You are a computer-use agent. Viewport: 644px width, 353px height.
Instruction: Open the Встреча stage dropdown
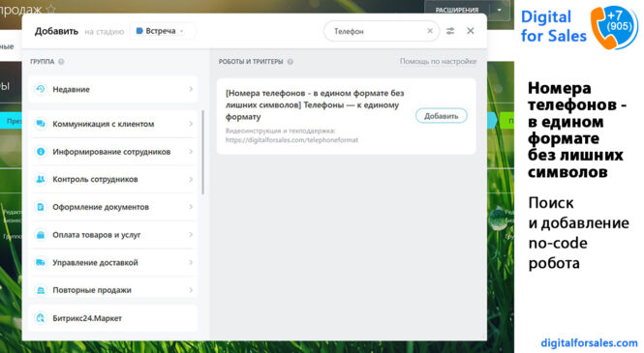pos(163,31)
